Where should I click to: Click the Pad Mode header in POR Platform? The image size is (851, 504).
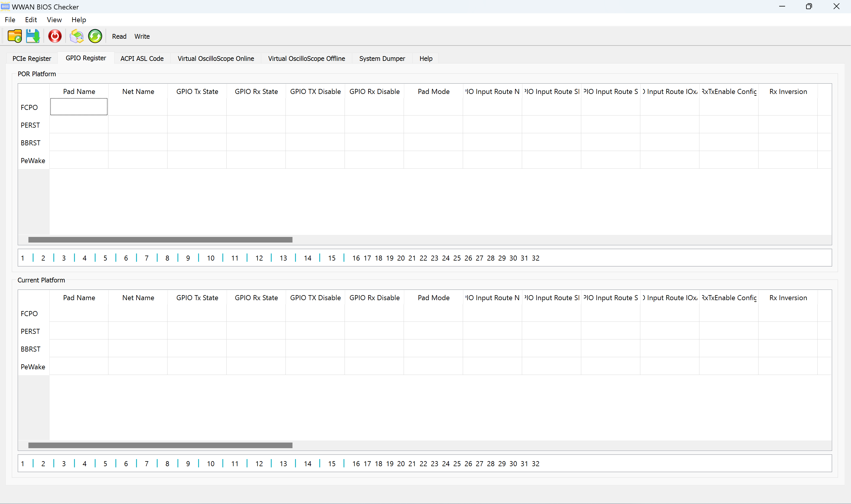(x=433, y=91)
